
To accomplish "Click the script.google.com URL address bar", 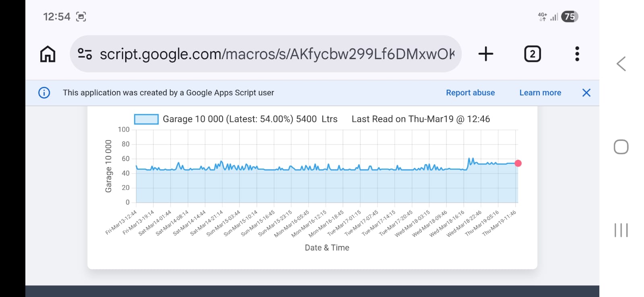I will [277, 54].
